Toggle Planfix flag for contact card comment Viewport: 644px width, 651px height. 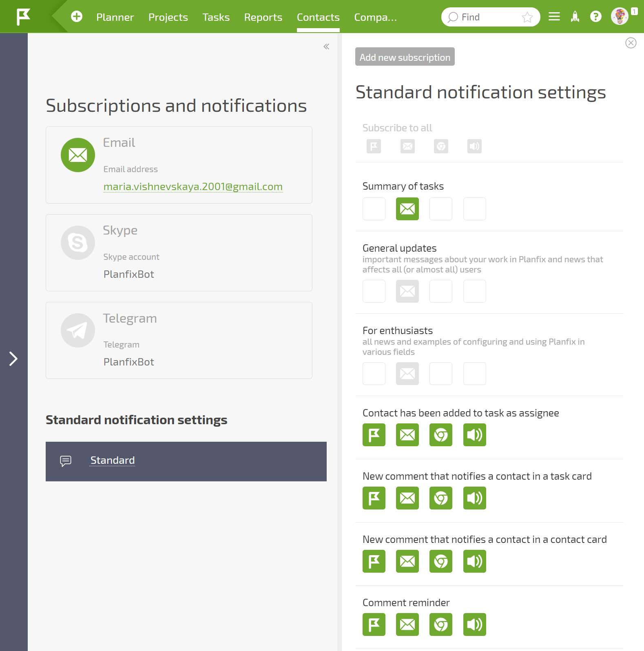click(374, 561)
